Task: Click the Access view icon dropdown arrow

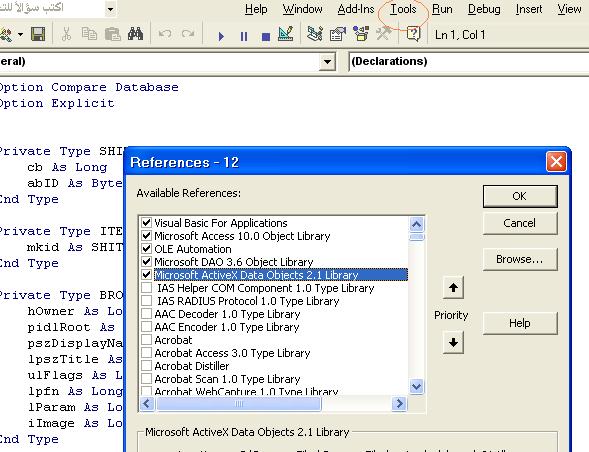Action: pos(20,35)
